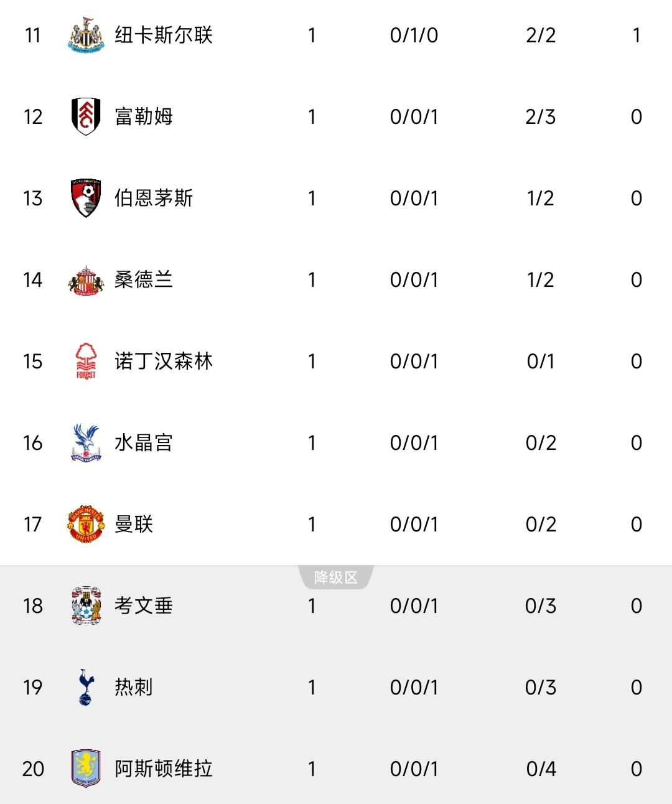672x804 pixels.
Task: Open 阿斯顿维拉 team name link
Action: point(164,769)
